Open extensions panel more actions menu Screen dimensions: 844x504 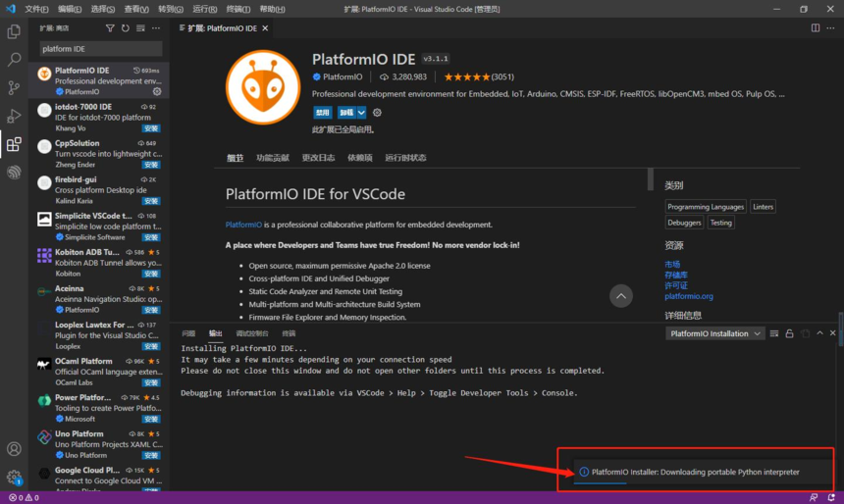click(156, 28)
